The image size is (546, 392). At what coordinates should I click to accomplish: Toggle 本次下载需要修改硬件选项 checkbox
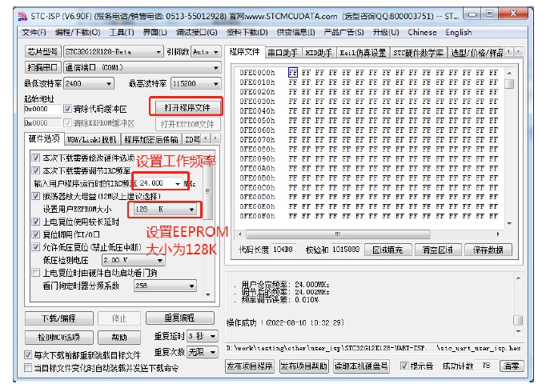36,158
